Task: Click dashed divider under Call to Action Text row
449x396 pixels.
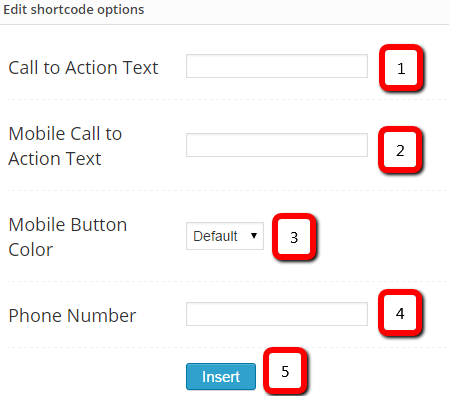Action: [227, 99]
